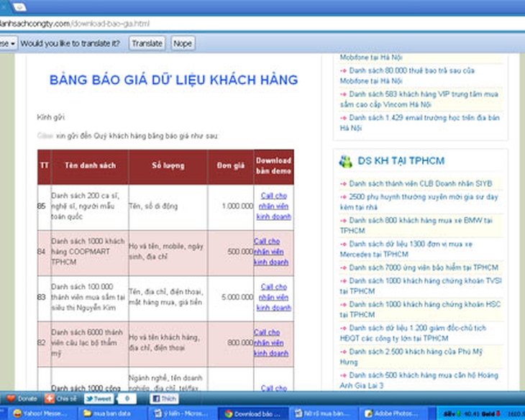
Task: Click the Donate heart button
Action: point(22,398)
